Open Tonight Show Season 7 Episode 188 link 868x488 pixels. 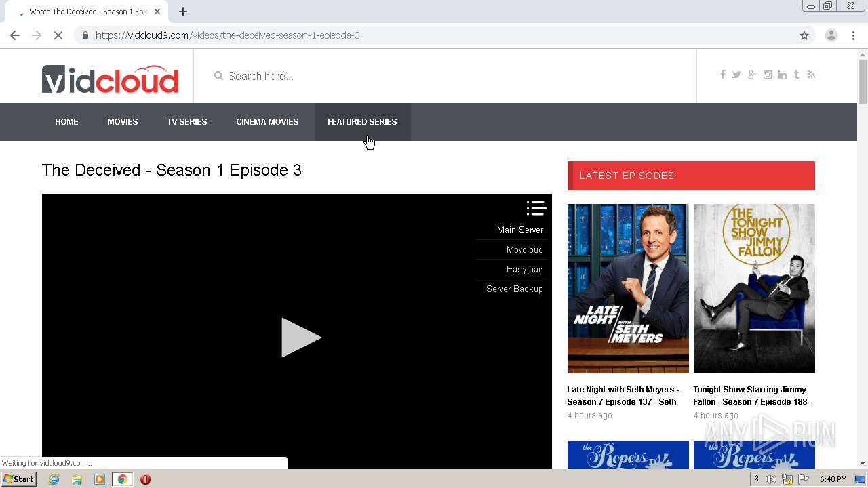coord(753,396)
